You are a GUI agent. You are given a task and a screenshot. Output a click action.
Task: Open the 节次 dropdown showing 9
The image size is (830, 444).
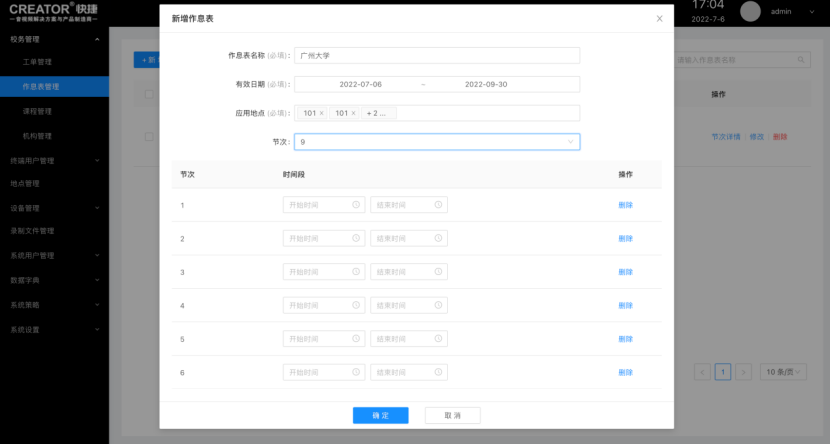pos(437,142)
